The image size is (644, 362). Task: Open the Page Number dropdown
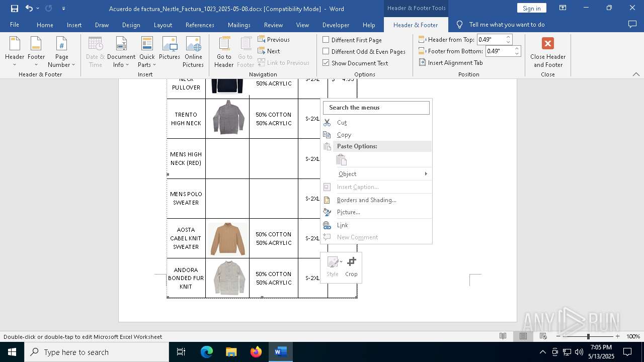[61, 52]
